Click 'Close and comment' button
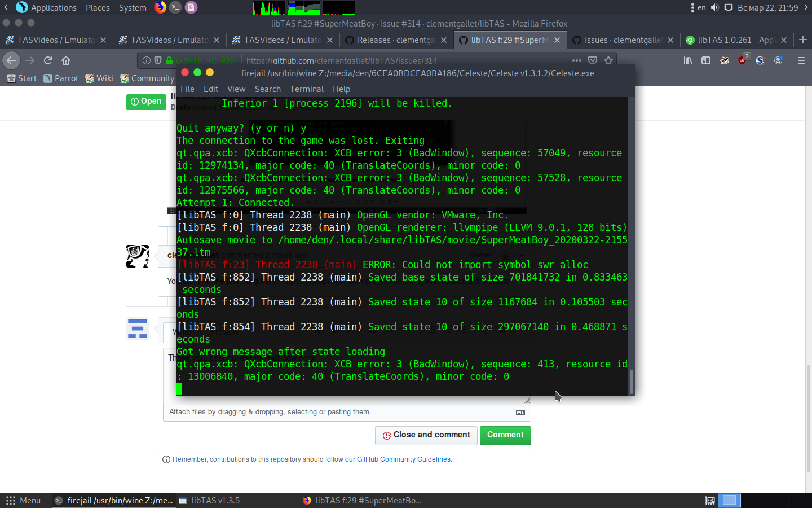This screenshot has height=508, width=812. coord(426,435)
